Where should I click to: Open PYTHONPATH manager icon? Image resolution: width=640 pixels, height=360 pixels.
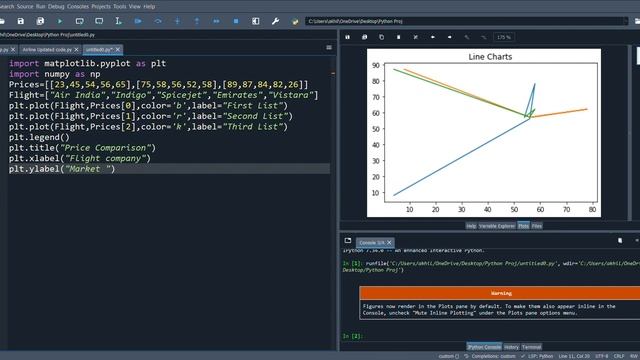point(295,21)
